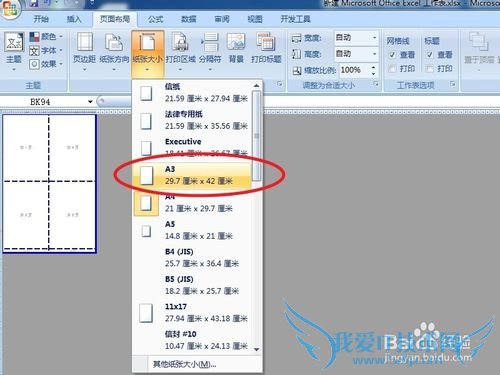Switch to the 开始 tab
Viewport: 500px width, 375px height.
point(41,19)
